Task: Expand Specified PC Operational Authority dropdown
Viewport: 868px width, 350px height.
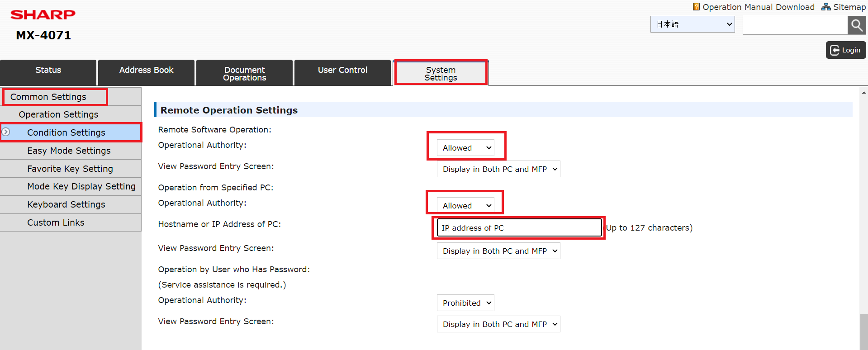Action: [465, 206]
